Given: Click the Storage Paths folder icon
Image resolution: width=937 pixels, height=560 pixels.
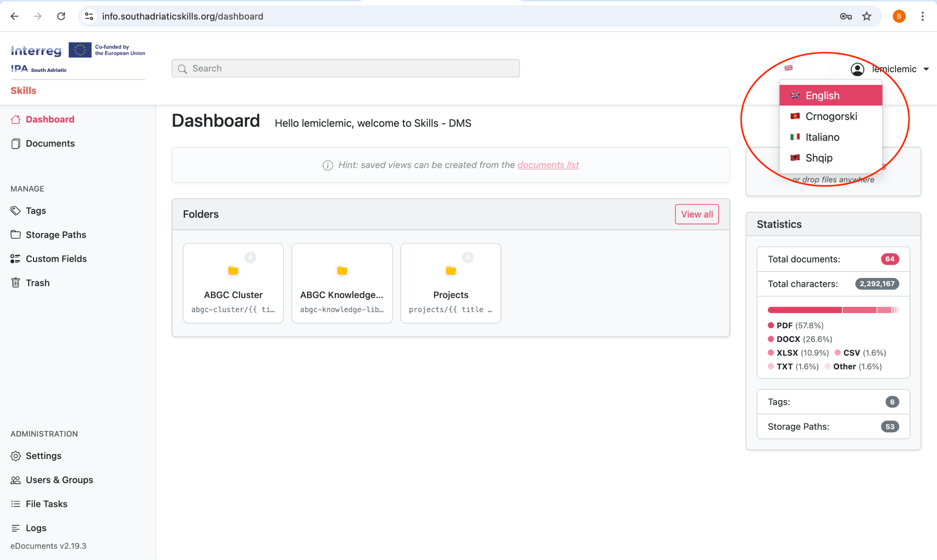Looking at the screenshot, I should tap(16, 235).
